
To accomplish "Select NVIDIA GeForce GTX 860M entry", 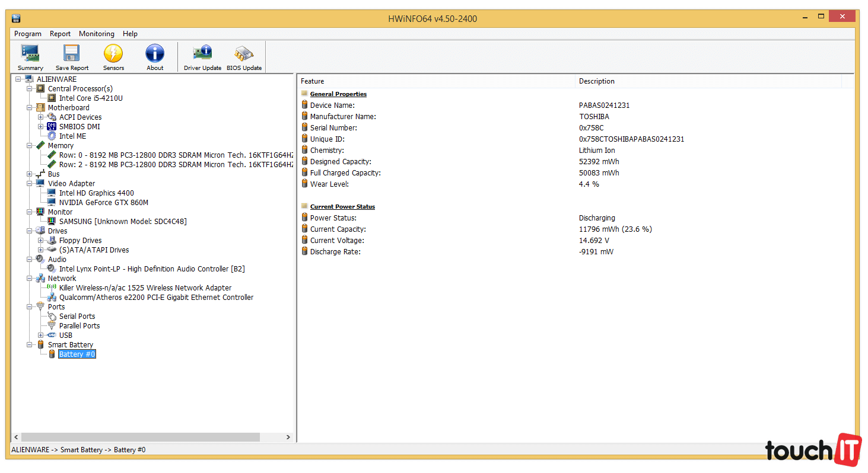I will point(103,203).
